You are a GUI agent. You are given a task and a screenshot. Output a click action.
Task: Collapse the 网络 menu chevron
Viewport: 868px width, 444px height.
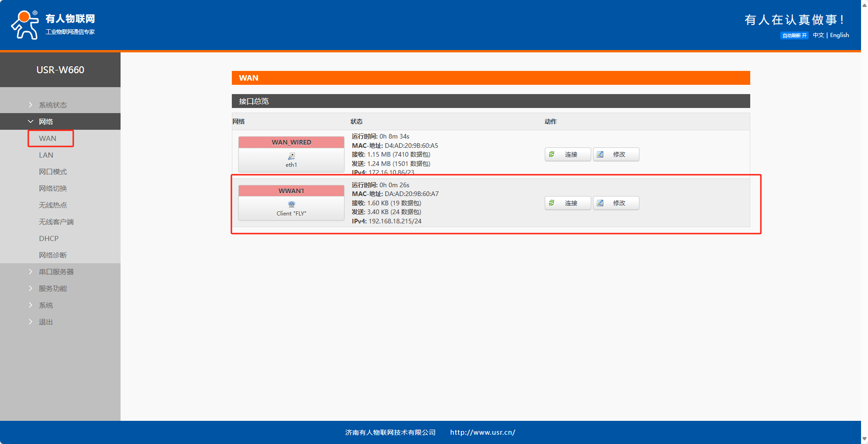[31, 121]
